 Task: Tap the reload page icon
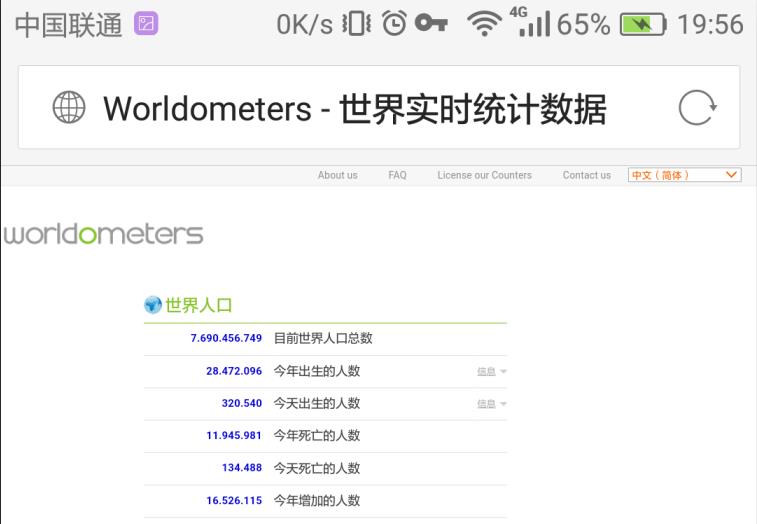pyautogui.click(x=697, y=107)
